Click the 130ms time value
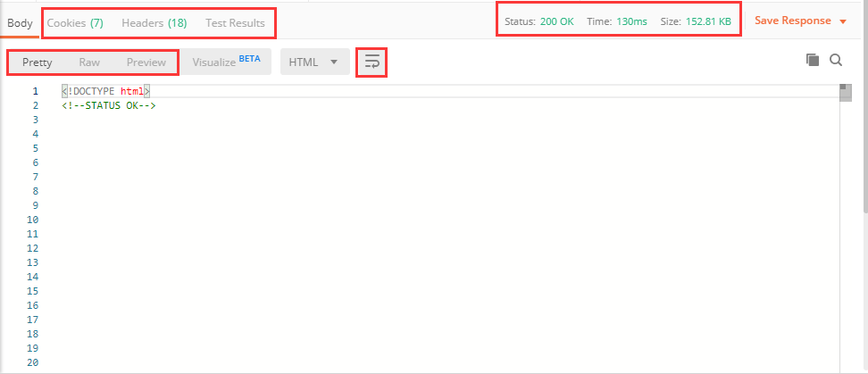The width and height of the screenshot is (868, 374). coord(631,21)
